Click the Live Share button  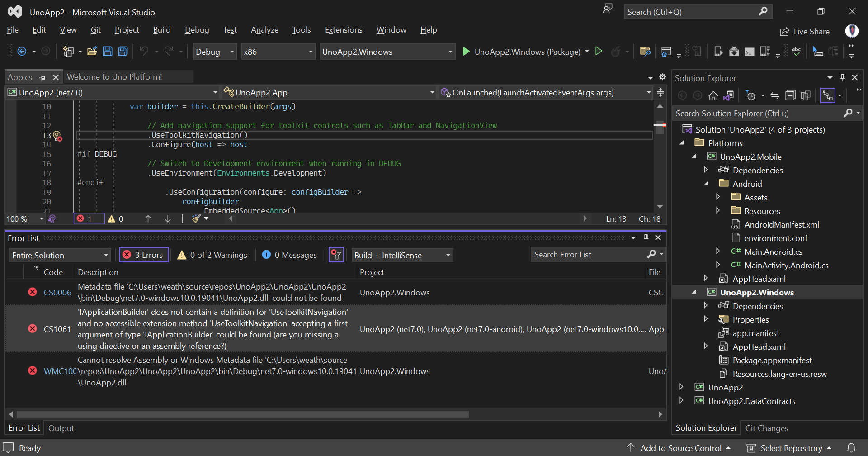coord(805,32)
